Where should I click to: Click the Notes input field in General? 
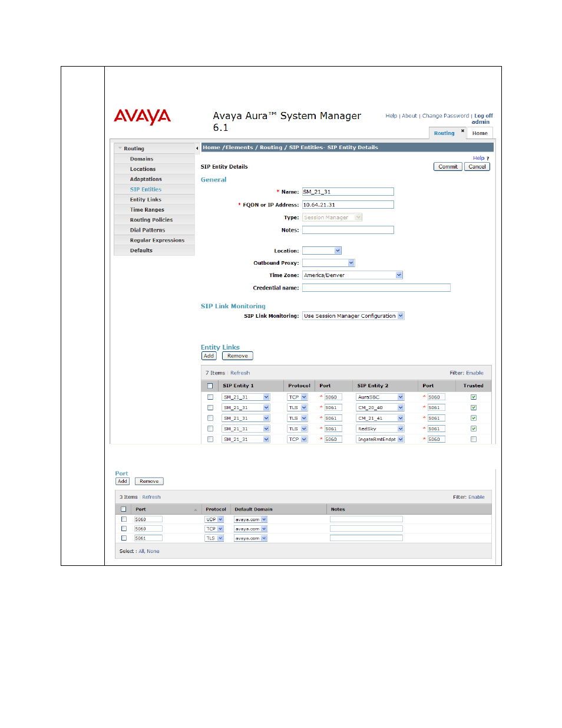(348, 230)
